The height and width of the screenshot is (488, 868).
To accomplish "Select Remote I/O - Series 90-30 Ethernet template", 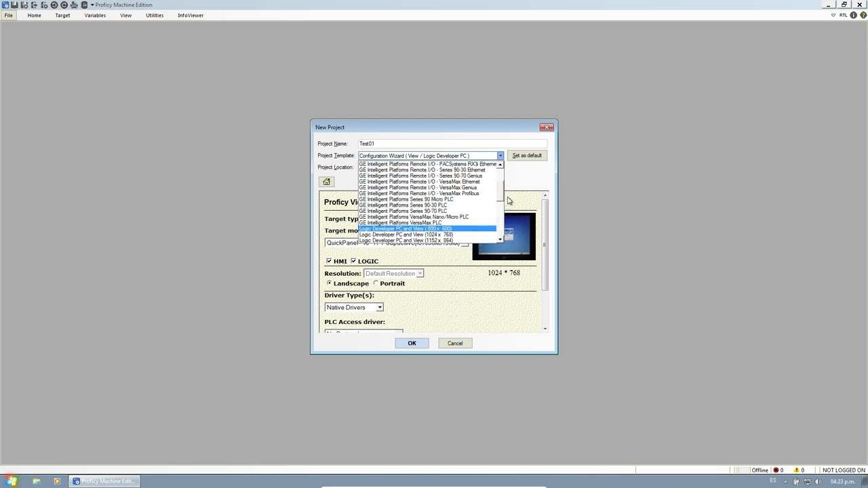I will click(428, 170).
